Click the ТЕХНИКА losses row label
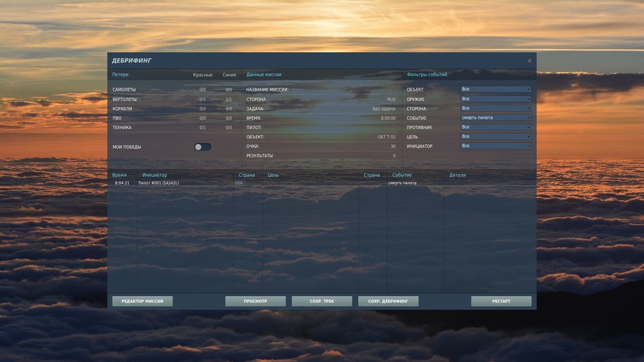The width and height of the screenshot is (644, 362). [x=122, y=128]
